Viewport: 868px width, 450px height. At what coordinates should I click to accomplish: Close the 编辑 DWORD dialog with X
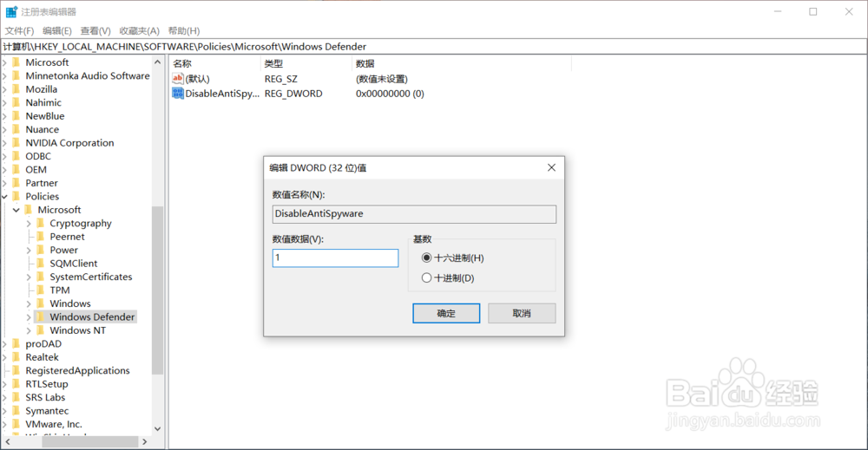pyautogui.click(x=551, y=167)
